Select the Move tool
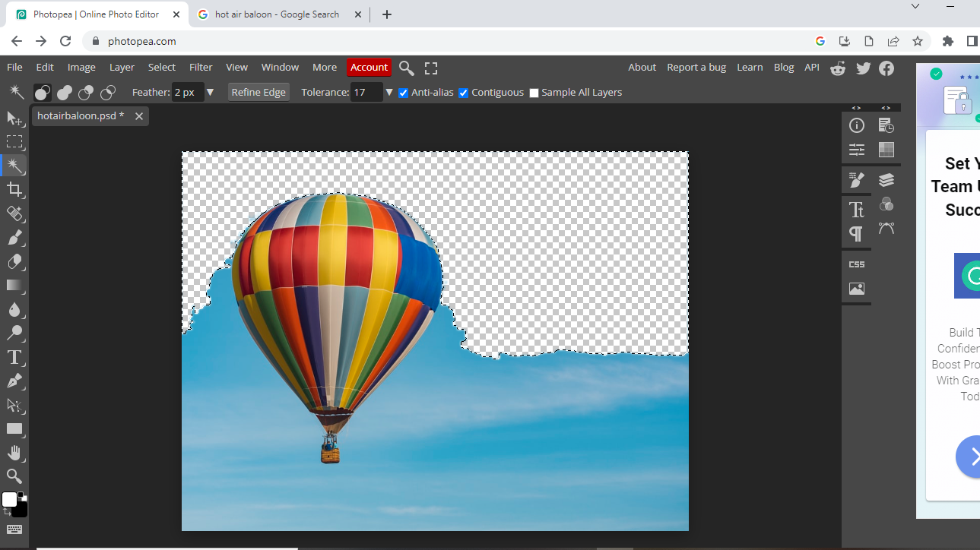This screenshot has height=550, width=980. (14, 118)
